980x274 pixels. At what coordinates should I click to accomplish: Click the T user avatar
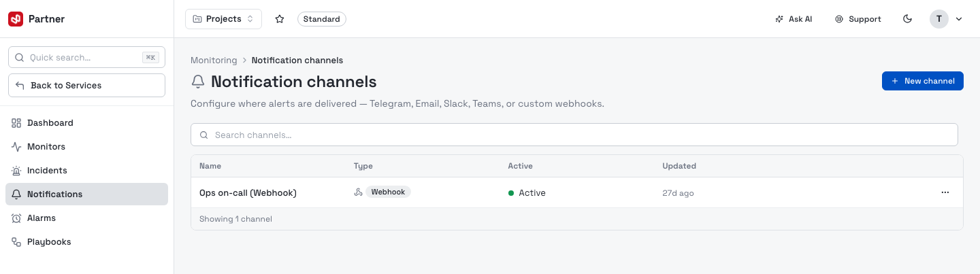tap(939, 19)
